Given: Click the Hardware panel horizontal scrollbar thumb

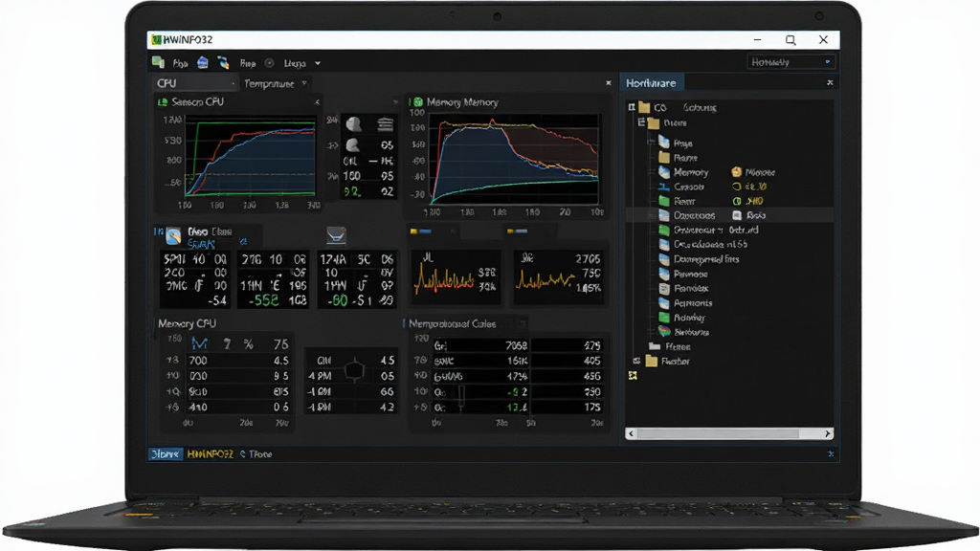Looking at the screenshot, I should [718, 433].
